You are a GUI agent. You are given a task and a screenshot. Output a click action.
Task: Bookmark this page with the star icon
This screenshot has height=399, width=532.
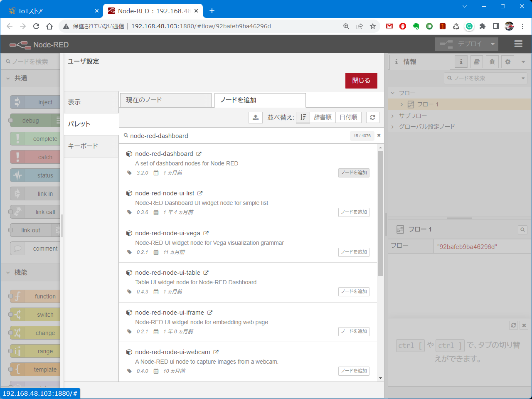click(373, 26)
